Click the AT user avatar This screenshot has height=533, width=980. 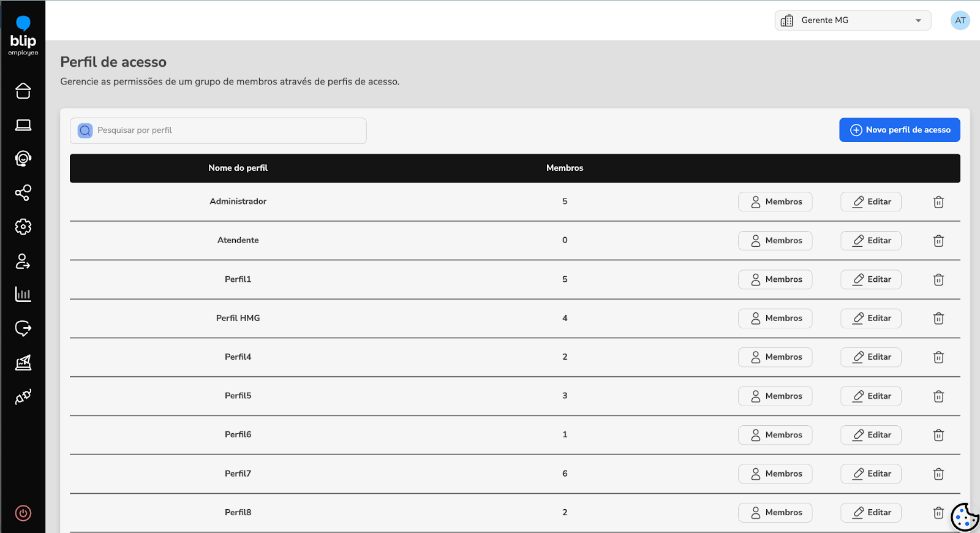coord(960,20)
